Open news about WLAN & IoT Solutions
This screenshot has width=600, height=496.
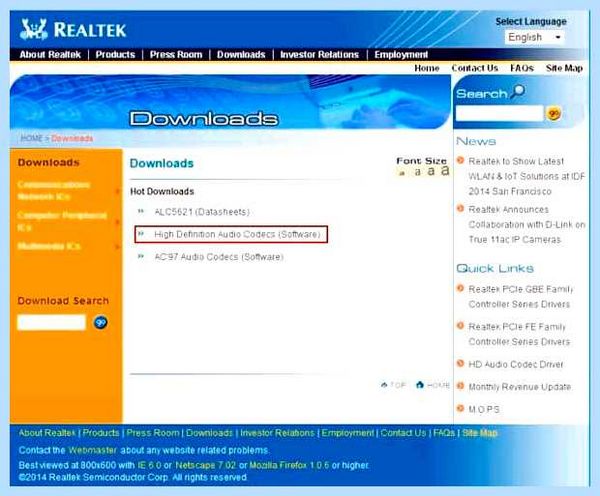[527, 176]
